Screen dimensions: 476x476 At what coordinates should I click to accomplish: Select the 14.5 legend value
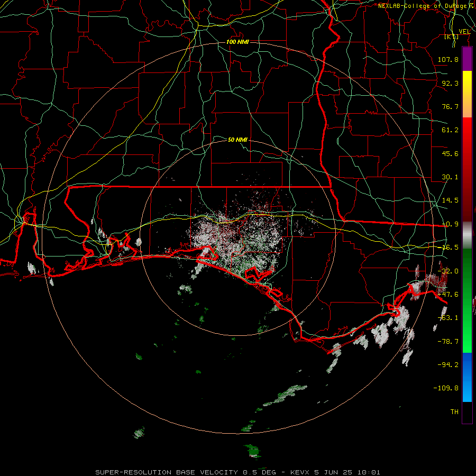450,200
